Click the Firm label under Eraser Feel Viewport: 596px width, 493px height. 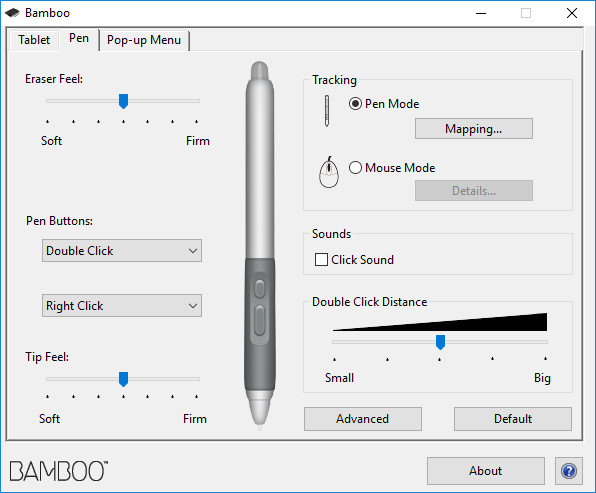[198, 141]
